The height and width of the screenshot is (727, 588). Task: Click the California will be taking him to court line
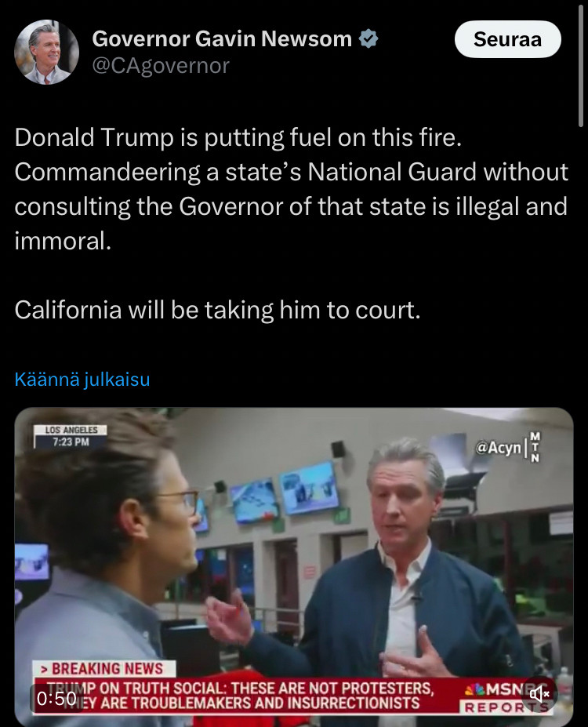click(x=217, y=310)
